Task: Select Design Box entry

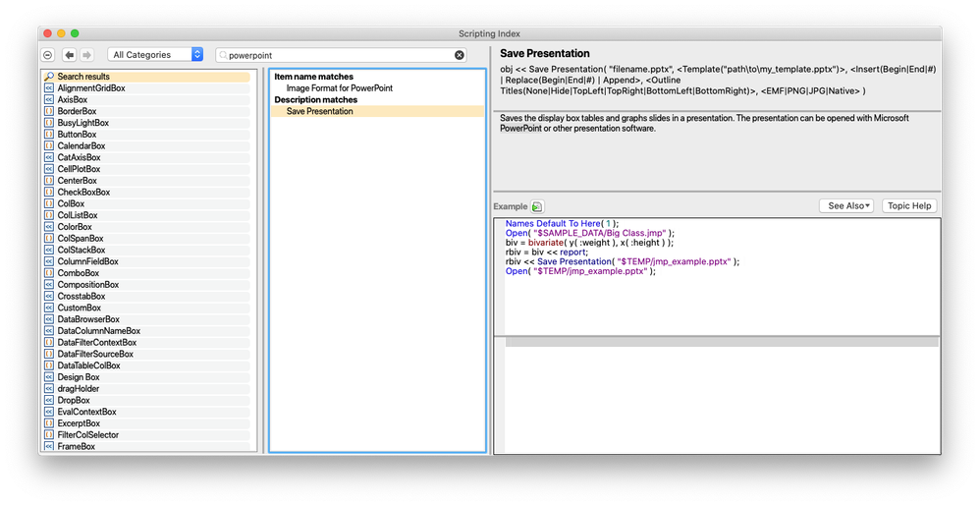Action: (147, 377)
